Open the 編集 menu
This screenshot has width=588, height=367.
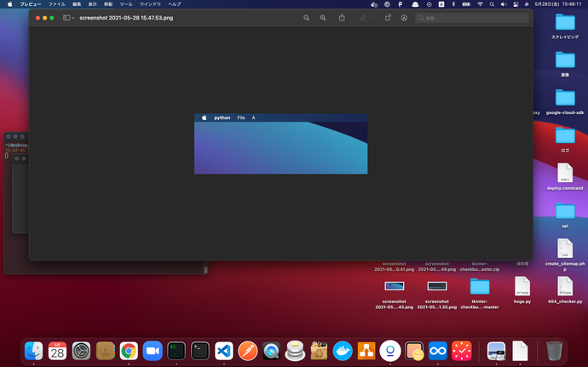click(x=77, y=4)
